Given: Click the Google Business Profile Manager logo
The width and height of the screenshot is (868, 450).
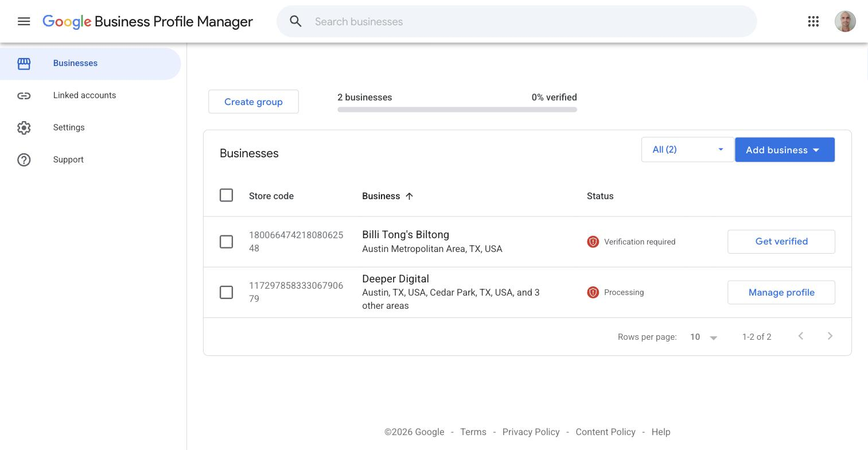Looking at the screenshot, I should coord(147,21).
